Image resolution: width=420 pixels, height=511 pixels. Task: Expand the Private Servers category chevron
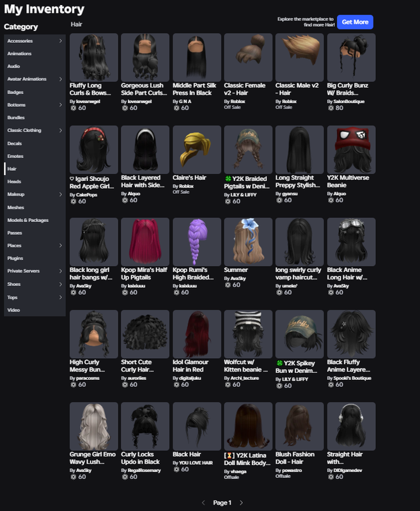pyautogui.click(x=61, y=271)
